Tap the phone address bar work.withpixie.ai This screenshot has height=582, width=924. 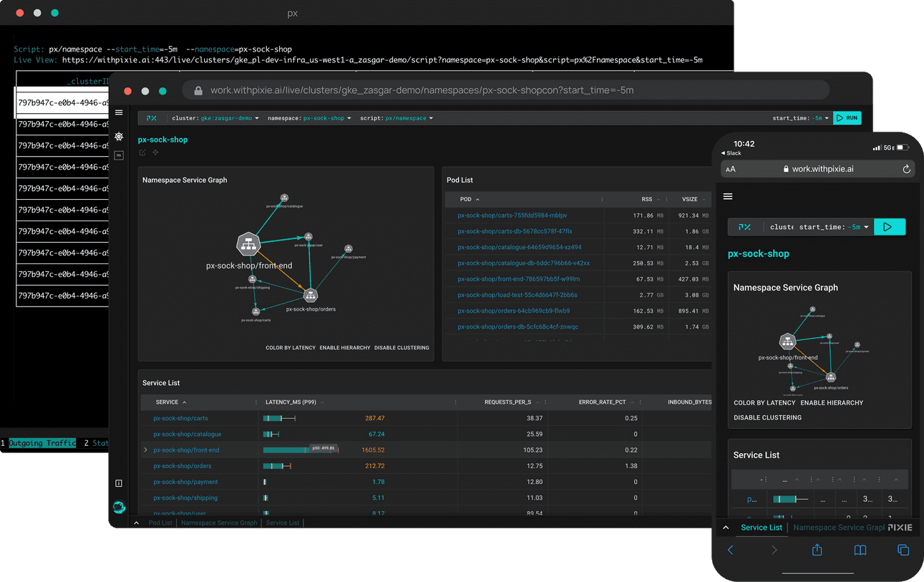click(x=817, y=169)
